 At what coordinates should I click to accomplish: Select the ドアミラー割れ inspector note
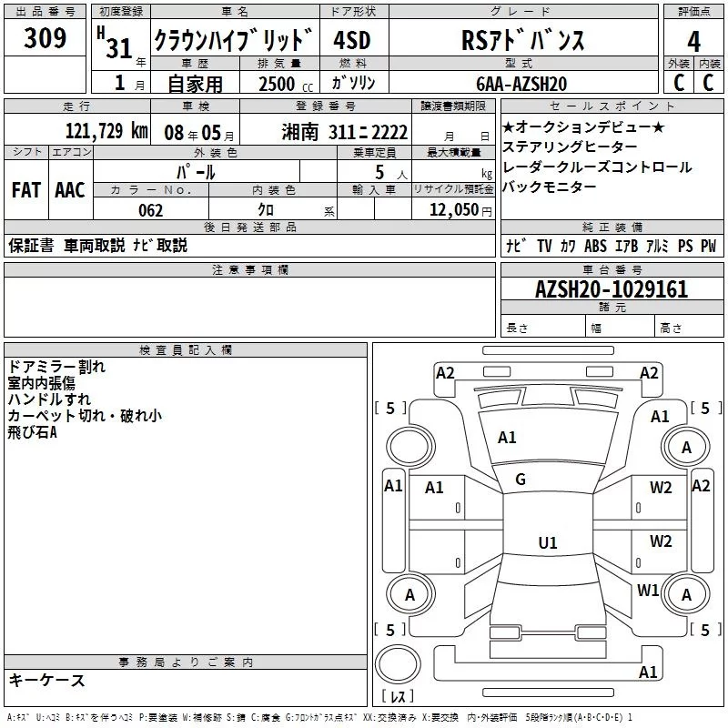pos(56,367)
